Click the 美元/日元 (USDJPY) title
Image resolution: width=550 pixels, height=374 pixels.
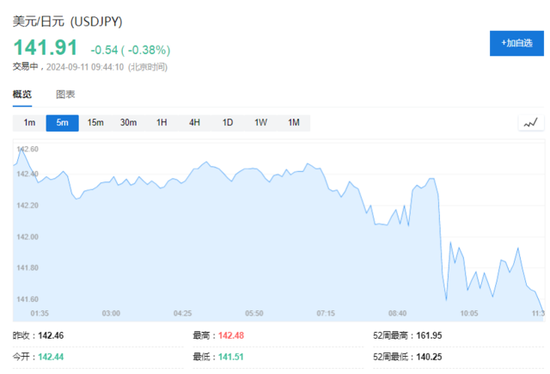coord(67,22)
